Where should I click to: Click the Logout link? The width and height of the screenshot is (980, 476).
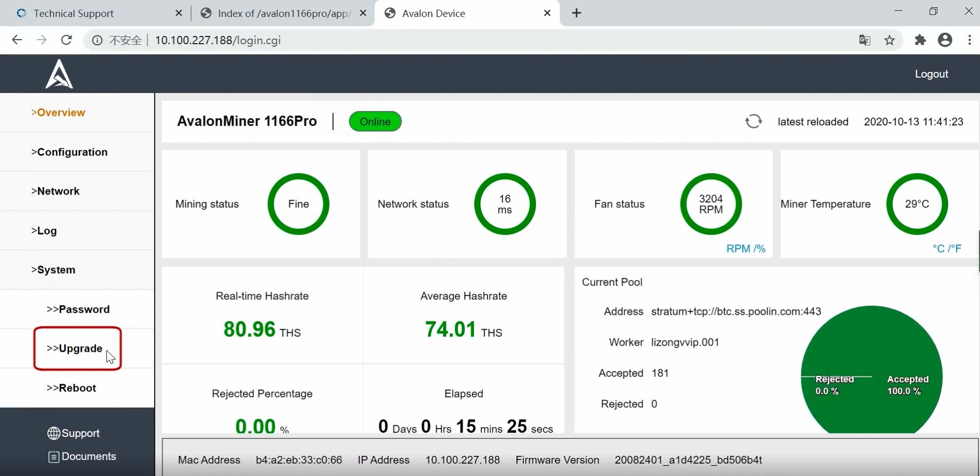point(931,74)
